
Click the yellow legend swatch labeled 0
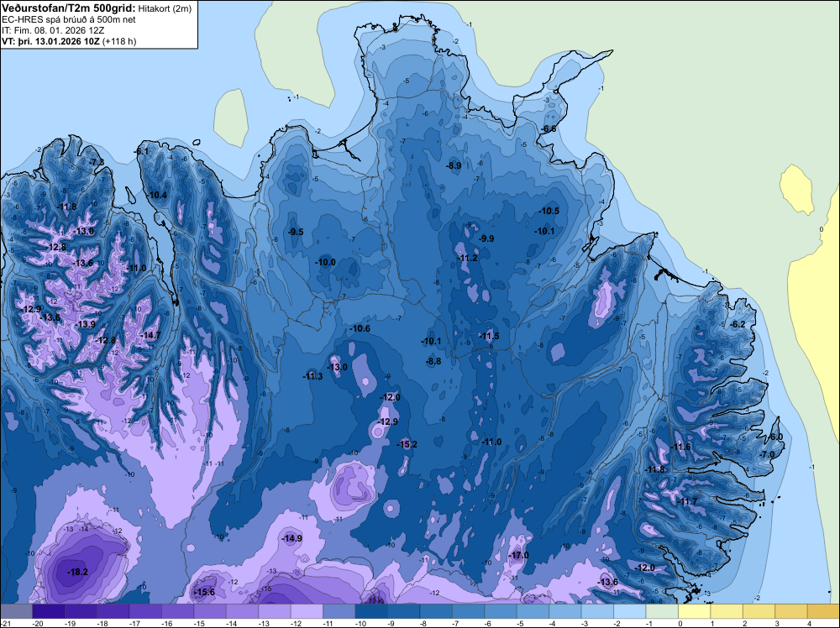[695, 611]
